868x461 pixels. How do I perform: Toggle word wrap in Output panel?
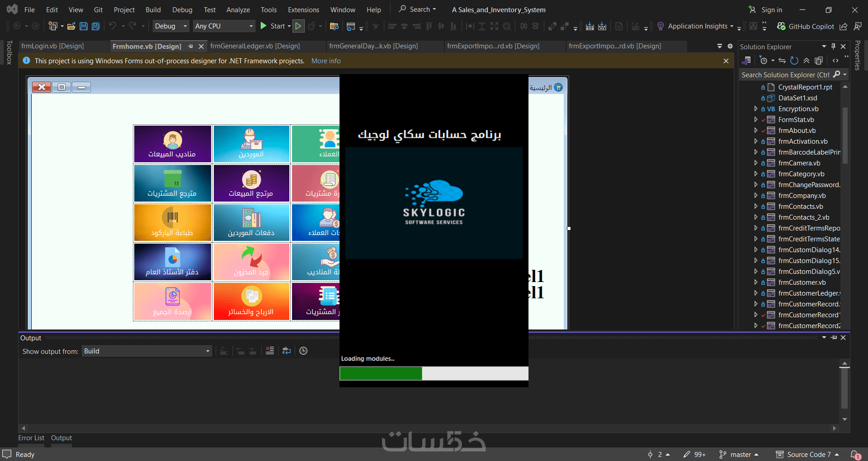287,351
